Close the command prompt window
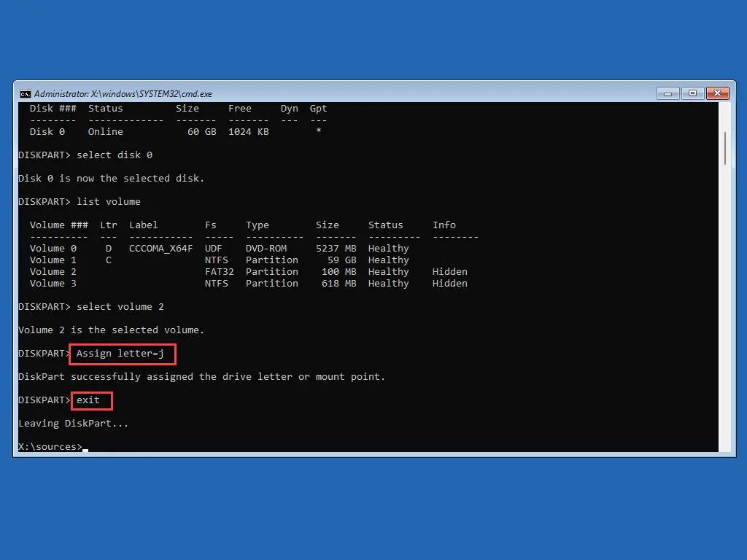Image resolution: width=747 pixels, height=560 pixels. (x=717, y=93)
